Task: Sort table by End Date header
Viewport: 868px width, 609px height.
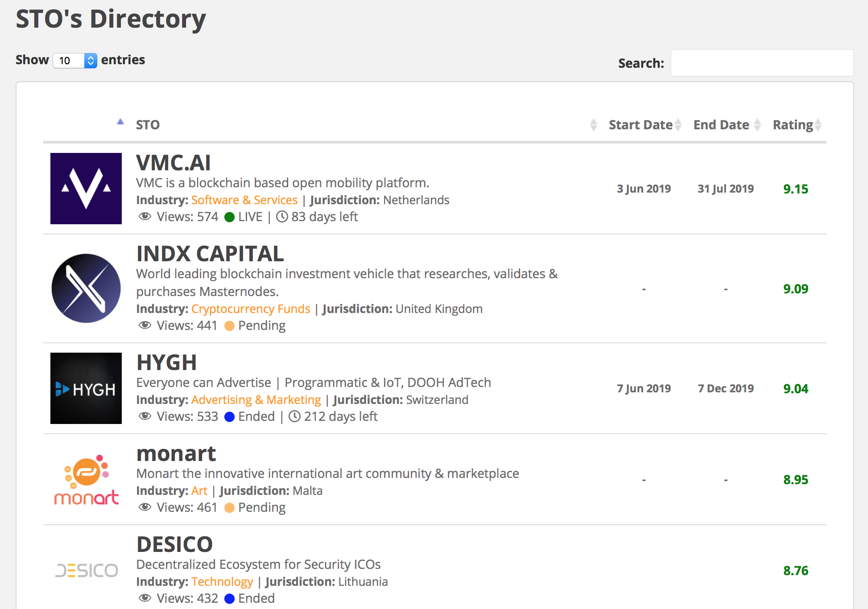Action: click(721, 125)
